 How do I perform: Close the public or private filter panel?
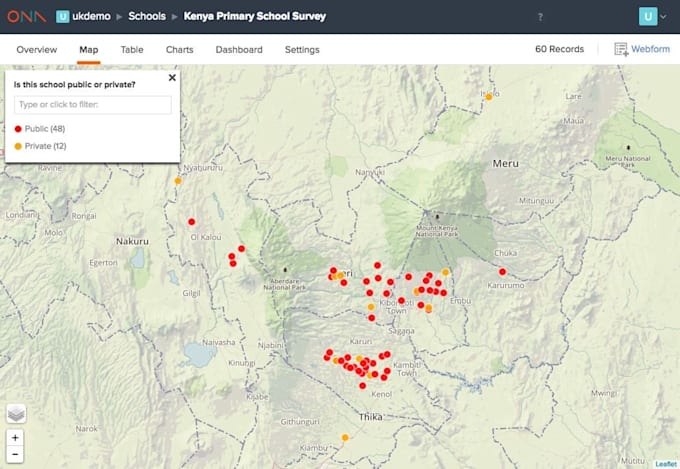click(x=172, y=77)
